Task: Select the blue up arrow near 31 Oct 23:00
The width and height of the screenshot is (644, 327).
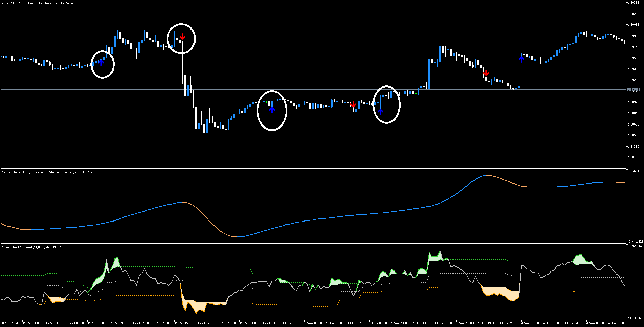Action: coord(272,109)
